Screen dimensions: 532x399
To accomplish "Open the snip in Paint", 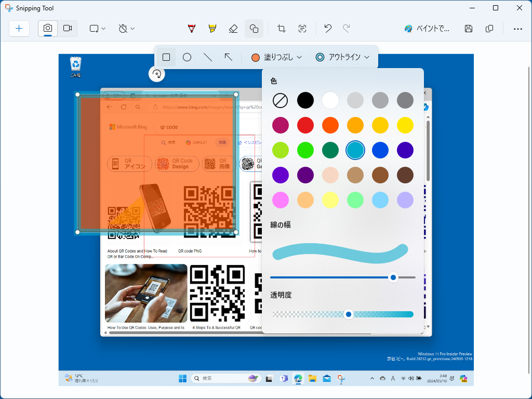I will point(427,29).
